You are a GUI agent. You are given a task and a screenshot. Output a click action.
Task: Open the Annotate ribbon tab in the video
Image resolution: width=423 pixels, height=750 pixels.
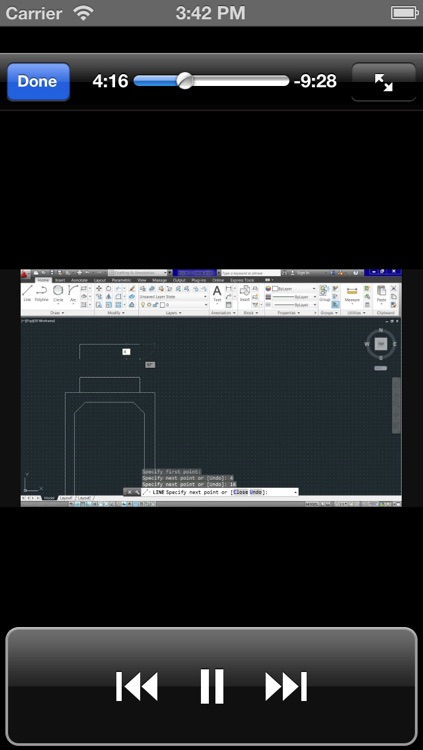point(79,280)
